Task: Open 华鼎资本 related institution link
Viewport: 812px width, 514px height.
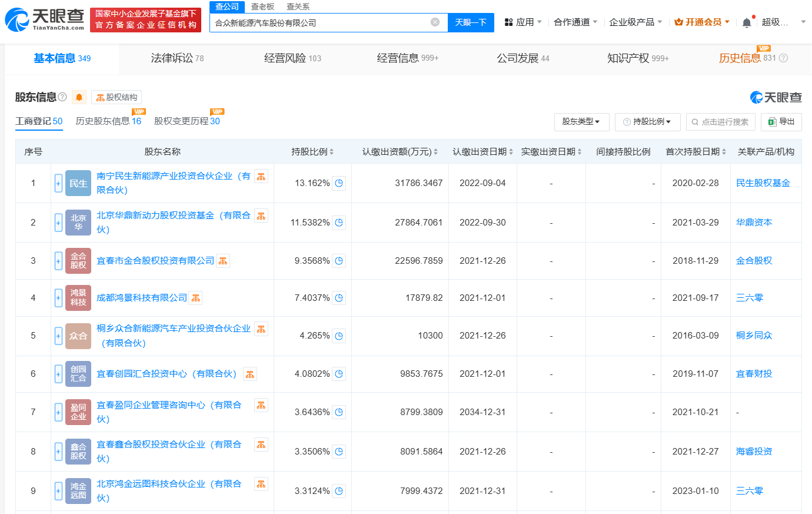Action: pyautogui.click(x=754, y=223)
